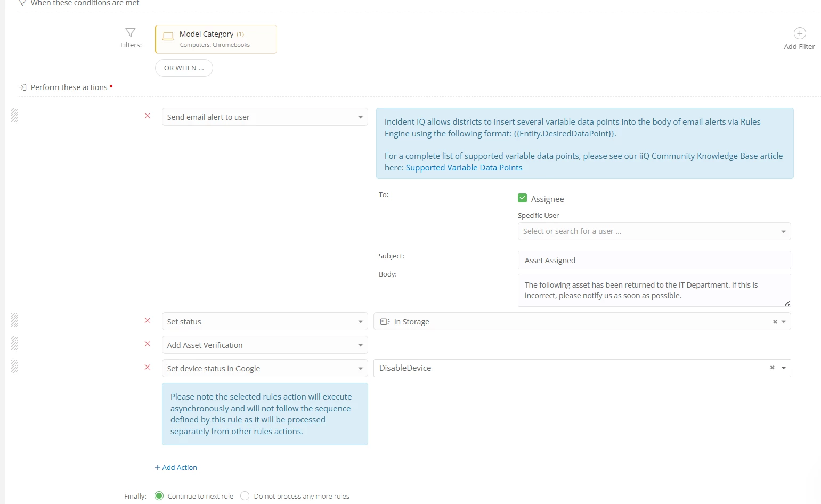The height and width of the screenshot is (504, 821).
Task: Remove the Send email alert action
Action: click(148, 116)
